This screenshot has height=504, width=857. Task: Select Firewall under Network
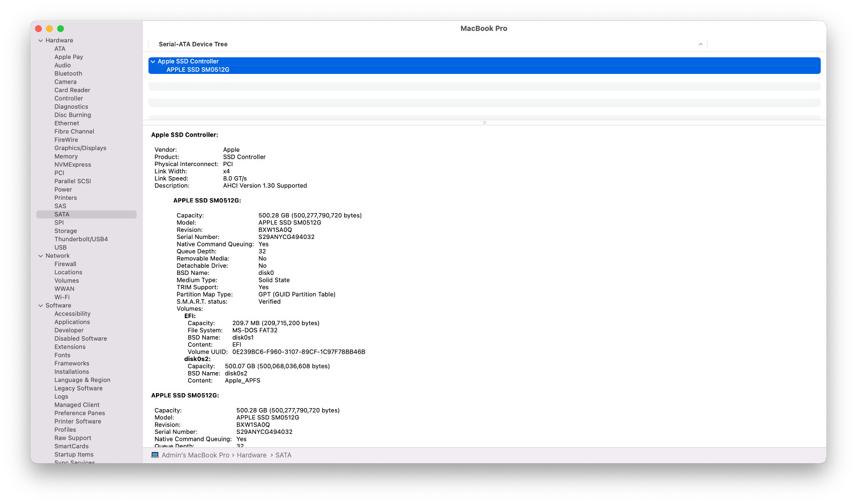[x=65, y=264]
